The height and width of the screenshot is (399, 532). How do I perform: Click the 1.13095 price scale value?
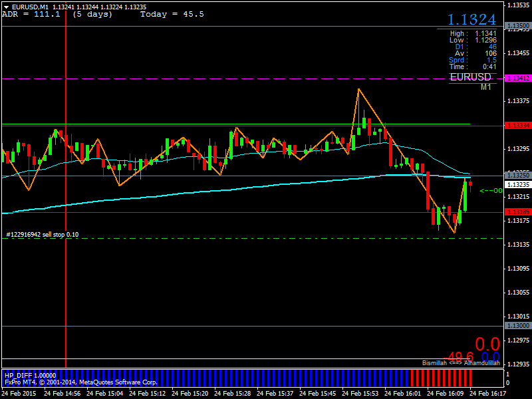[519, 269]
